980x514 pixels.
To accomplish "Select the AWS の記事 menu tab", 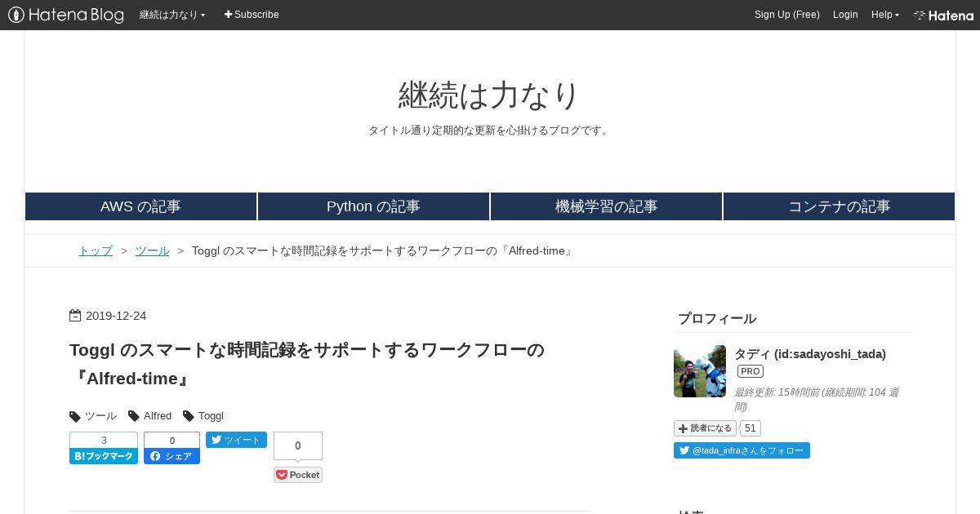I will (140, 206).
